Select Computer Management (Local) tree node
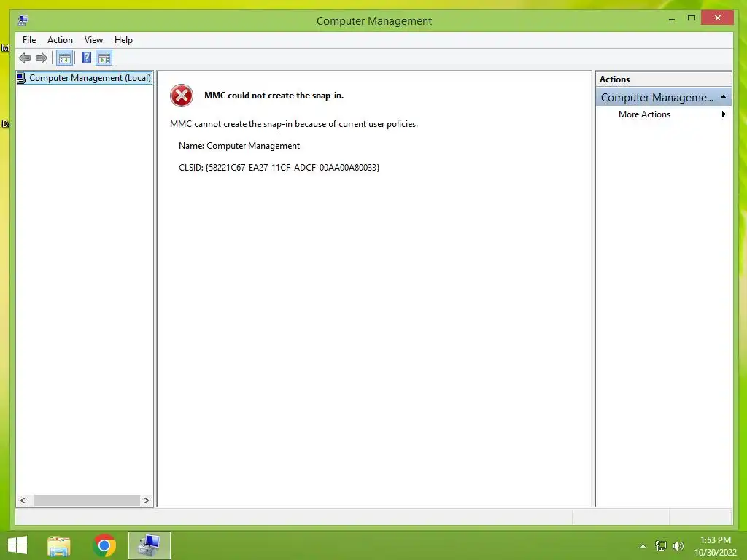The width and height of the screenshot is (747, 560). click(x=85, y=77)
